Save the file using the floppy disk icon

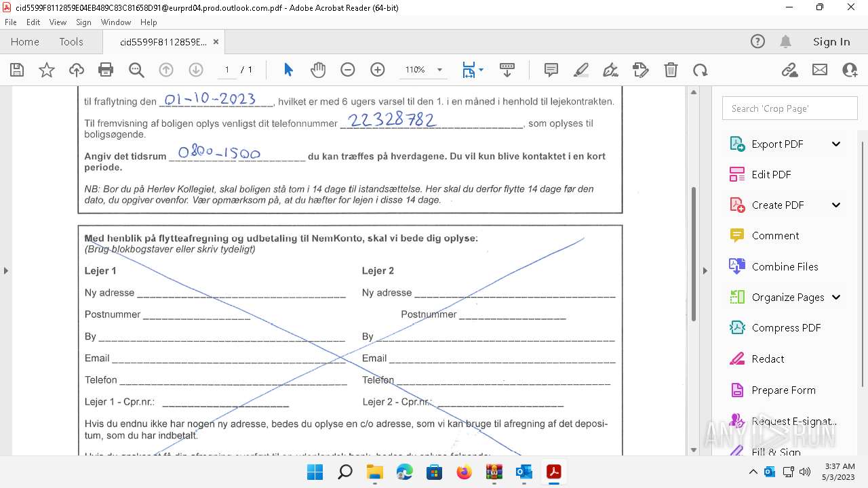[17, 70]
